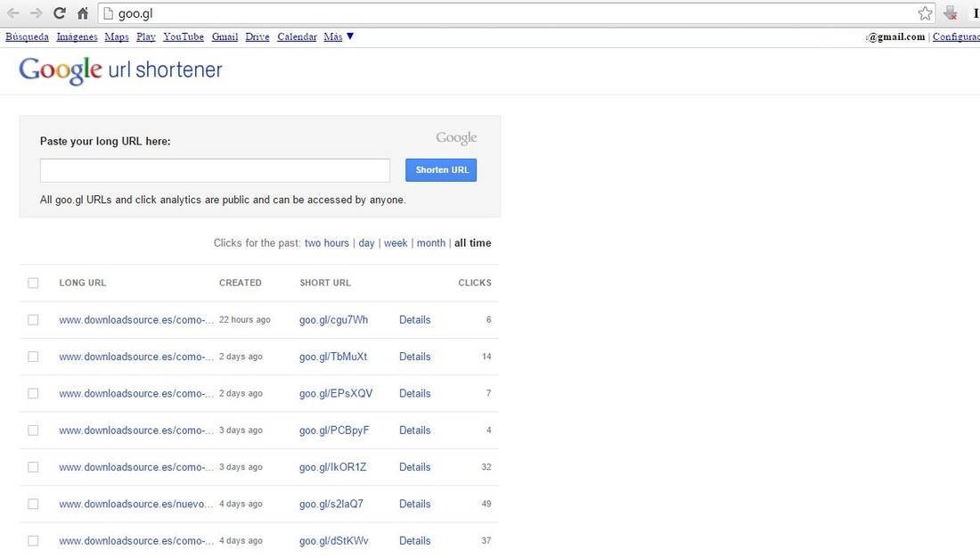The height and width of the screenshot is (558, 980).
Task: Reload the page with refresh icon
Action: pos(60,13)
